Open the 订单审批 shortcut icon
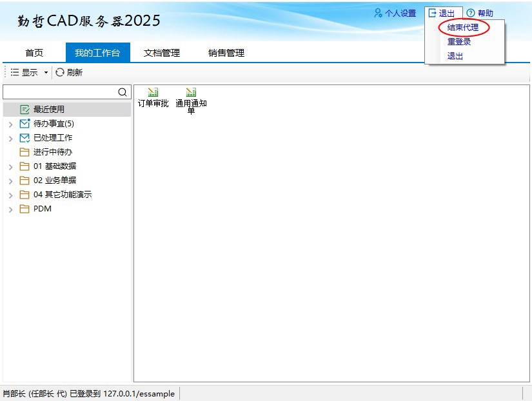The image size is (532, 401). (153, 93)
